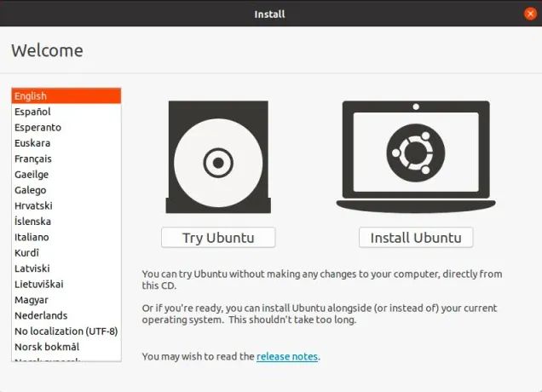Pick Français as the language
Screen dimensions: 542x392
(x=66, y=159)
